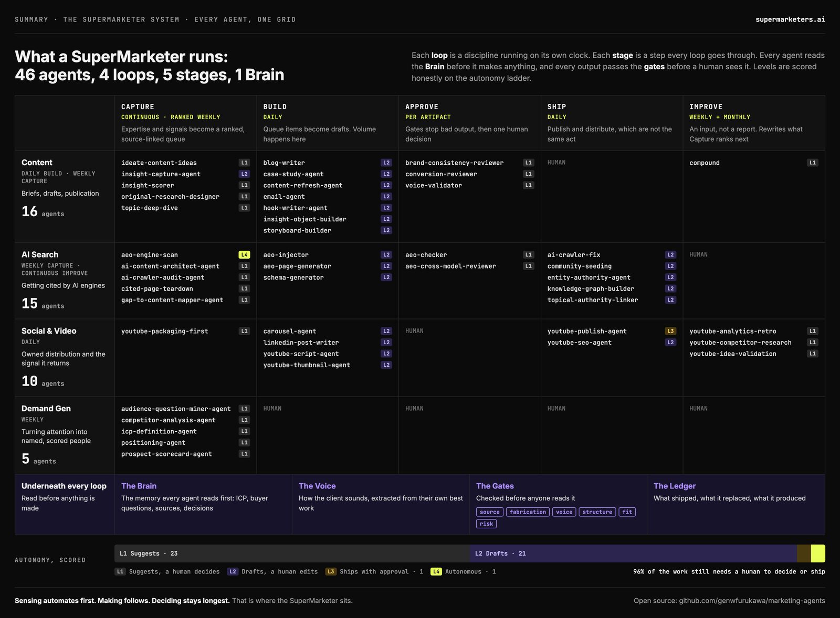Click the L1 badge next to youtube-analytics-retro

coord(813,331)
